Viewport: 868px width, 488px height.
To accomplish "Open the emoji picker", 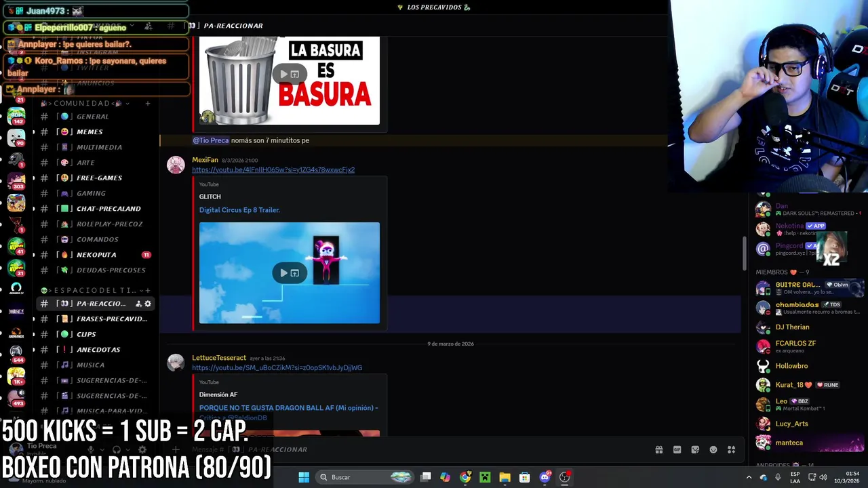I will (x=713, y=449).
